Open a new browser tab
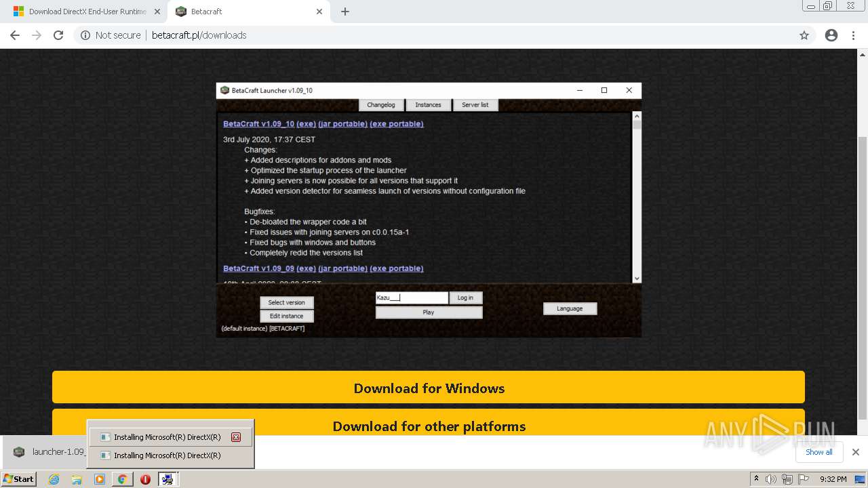The height and width of the screenshot is (488, 868). coord(345,12)
